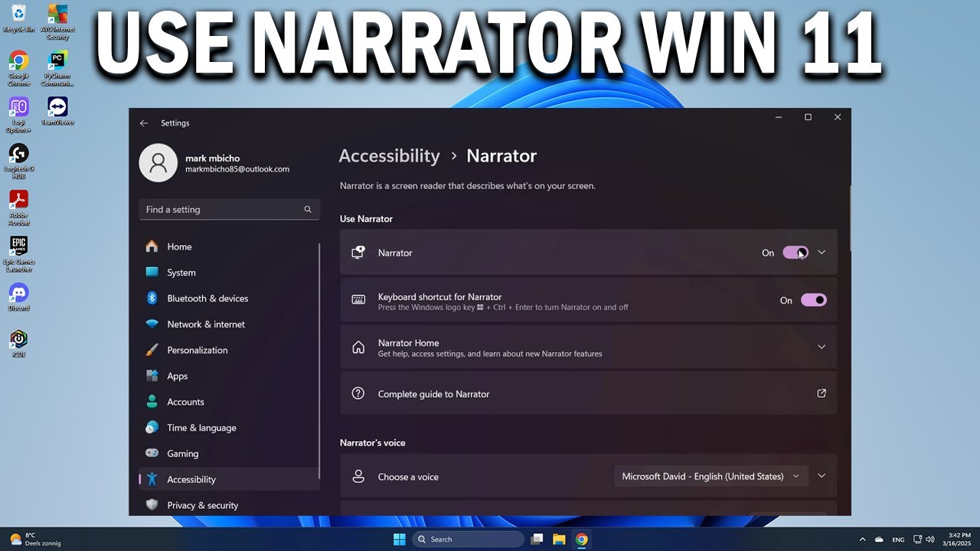Click the search magnifier in Find a setting
This screenshot has height=551, width=980.
[308, 210]
